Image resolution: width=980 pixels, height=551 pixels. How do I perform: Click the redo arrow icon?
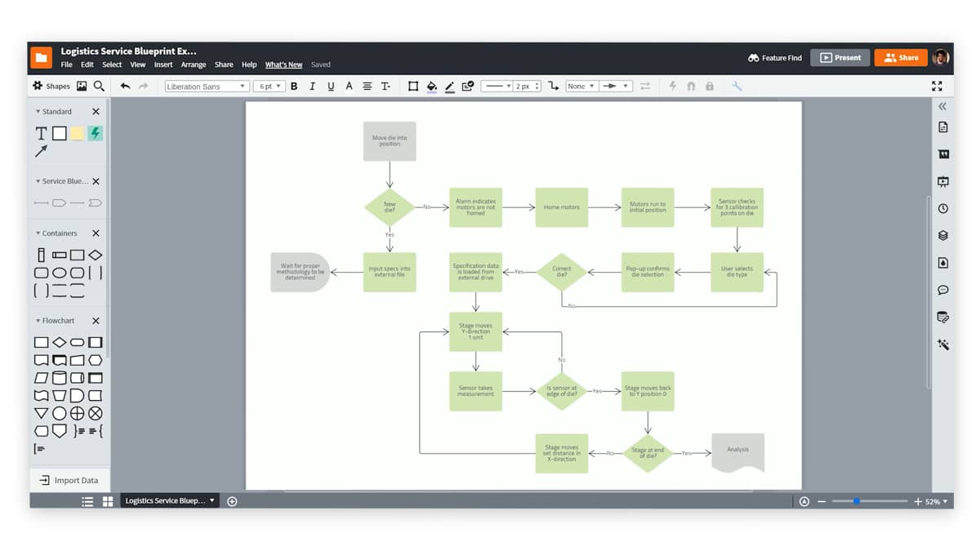[144, 86]
